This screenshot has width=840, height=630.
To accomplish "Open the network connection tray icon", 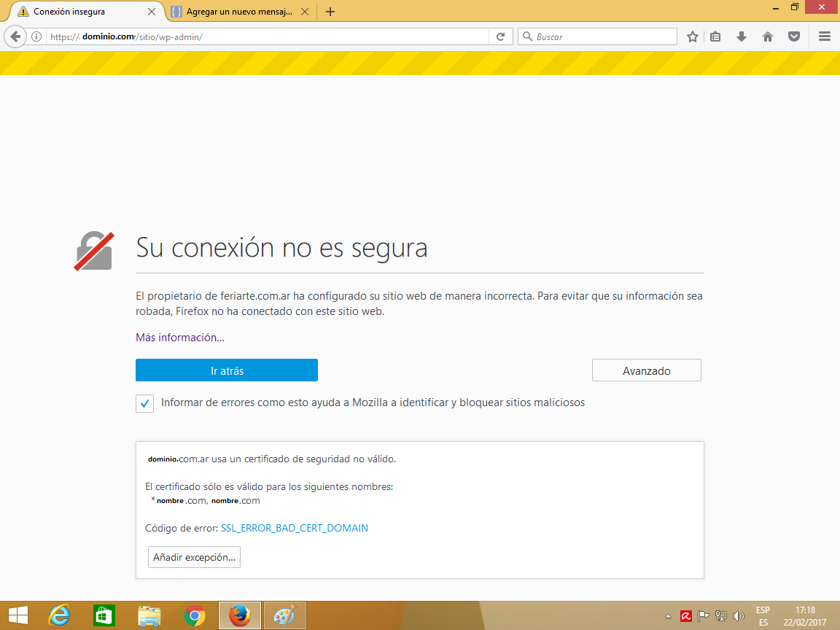I will (x=721, y=616).
